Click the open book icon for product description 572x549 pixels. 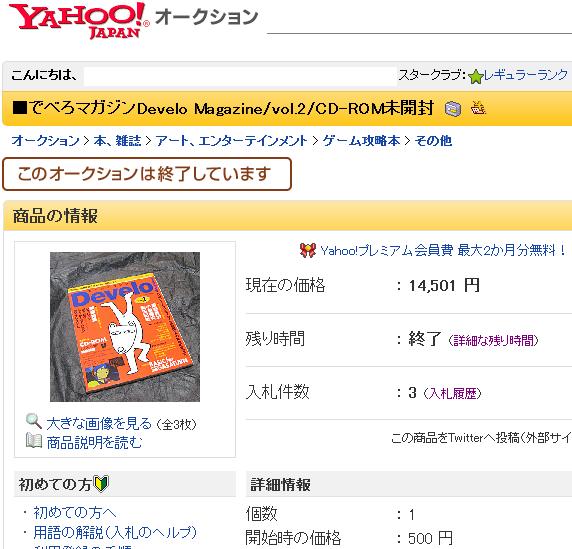pyautogui.click(x=34, y=440)
